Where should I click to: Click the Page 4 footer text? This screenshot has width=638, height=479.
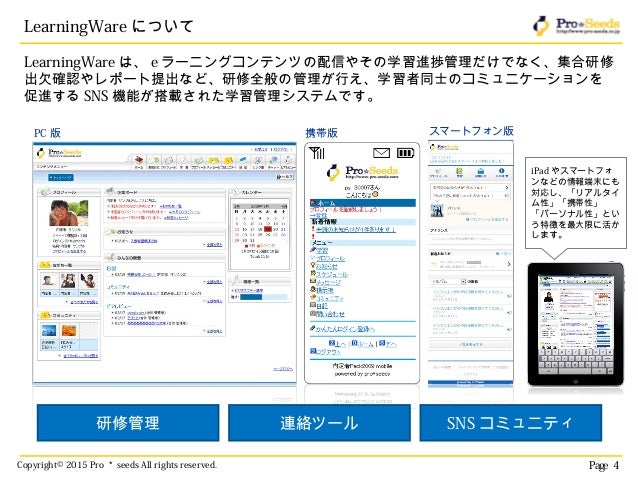click(x=604, y=465)
